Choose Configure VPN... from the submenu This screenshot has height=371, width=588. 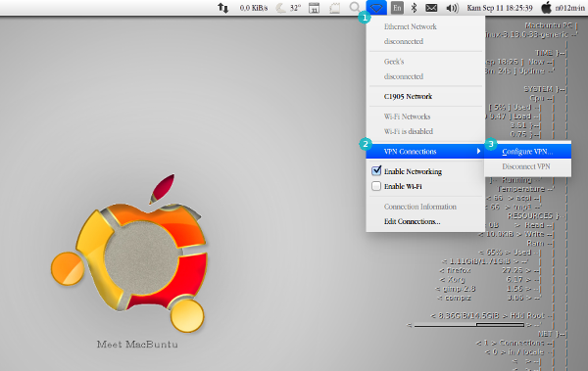528,152
